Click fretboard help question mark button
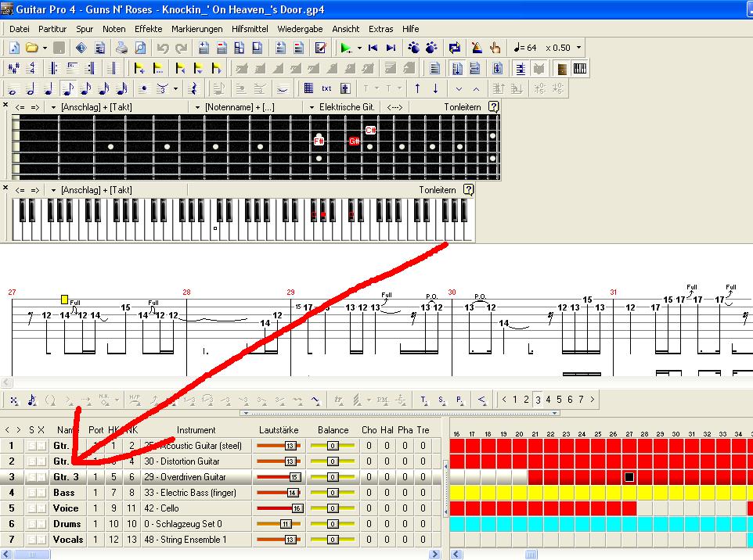Screen dimensions: 753x560 tap(493, 106)
